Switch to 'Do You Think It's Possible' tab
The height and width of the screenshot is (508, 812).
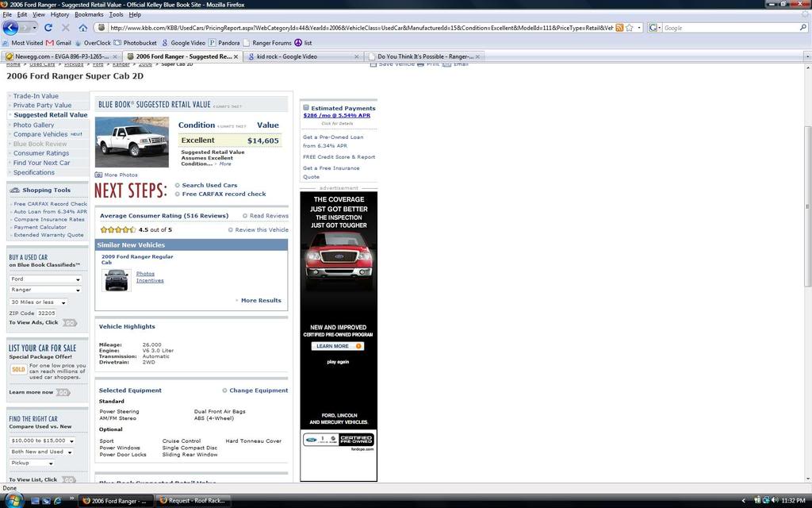click(425, 56)
